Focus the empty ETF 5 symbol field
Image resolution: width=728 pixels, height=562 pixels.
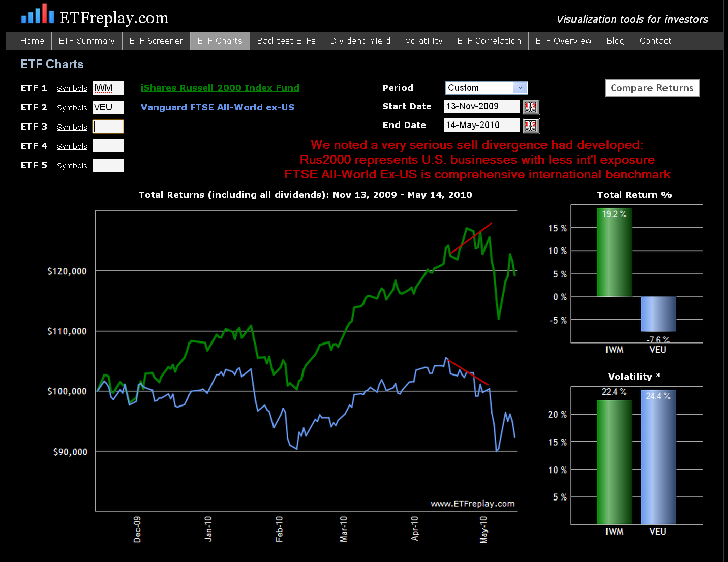(108, 165)
